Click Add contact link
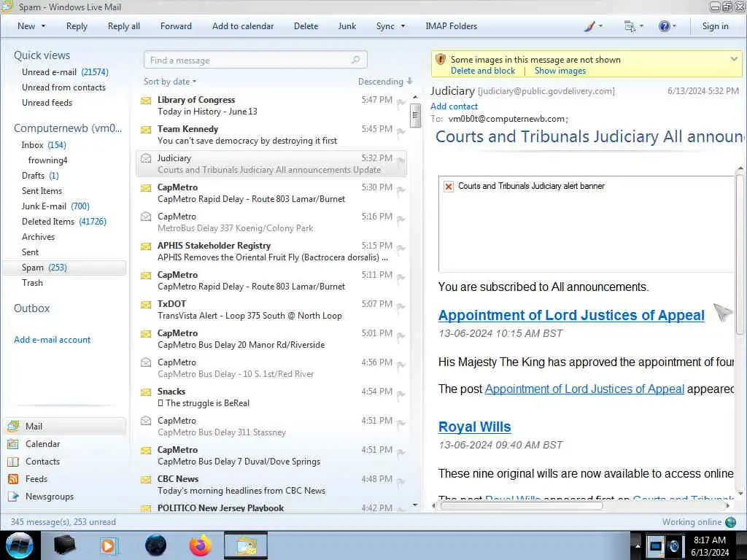Screen dimensions: 747x560 pos(454,106)
